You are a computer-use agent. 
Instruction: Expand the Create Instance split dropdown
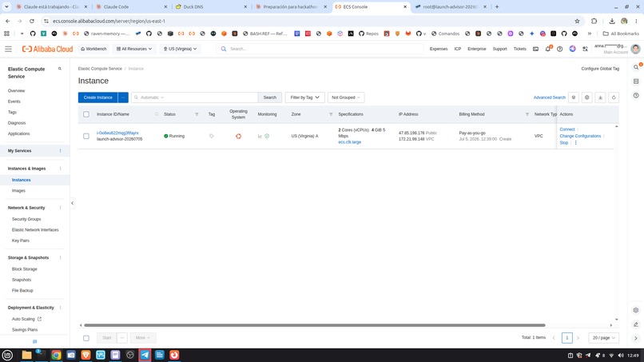click(123, 97)
